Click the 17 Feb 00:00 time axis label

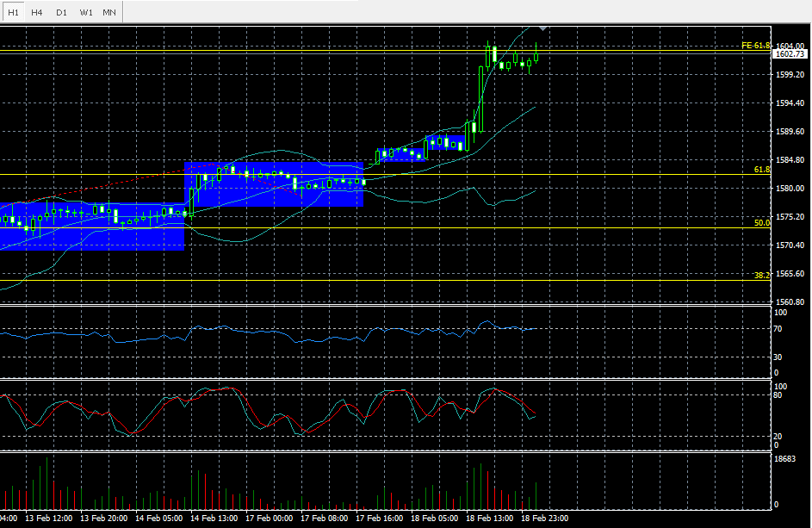(x=268, y=519)
